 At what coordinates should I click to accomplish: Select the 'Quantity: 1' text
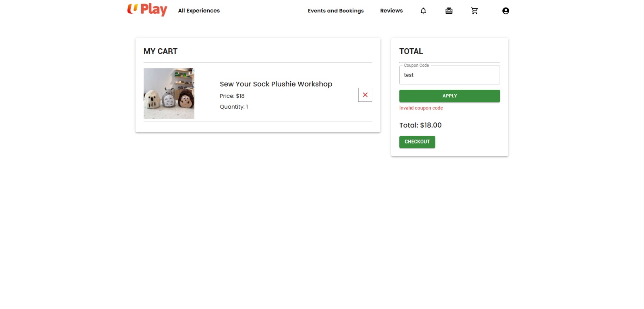click(234, 107)
